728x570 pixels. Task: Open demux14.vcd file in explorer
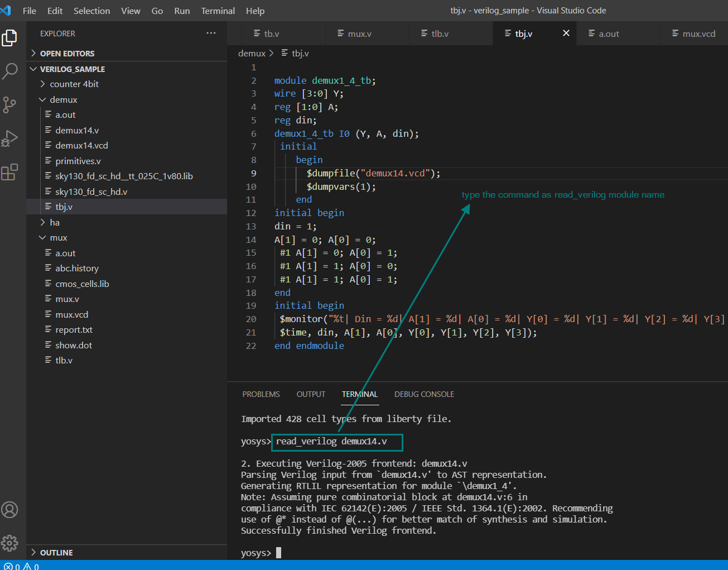pos(127,146)
